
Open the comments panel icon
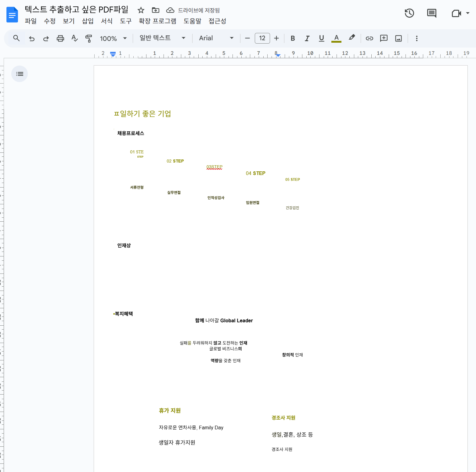tap(431, 13)
